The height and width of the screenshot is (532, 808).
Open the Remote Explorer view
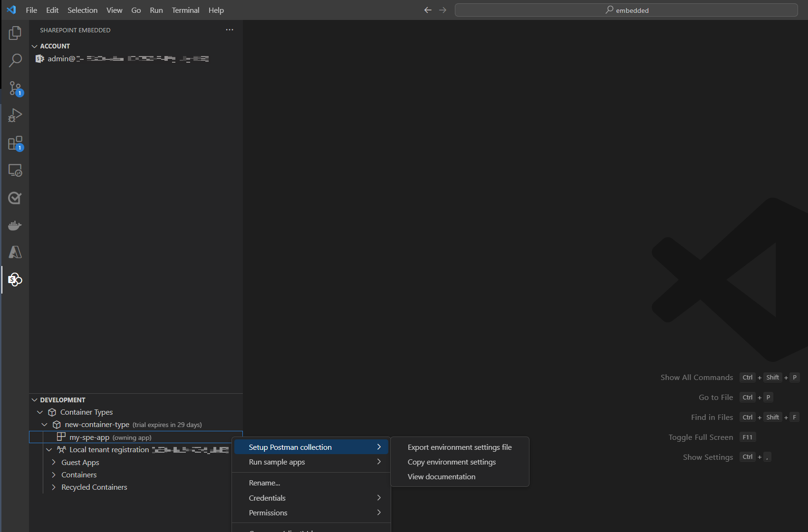[x=15, y=170]
